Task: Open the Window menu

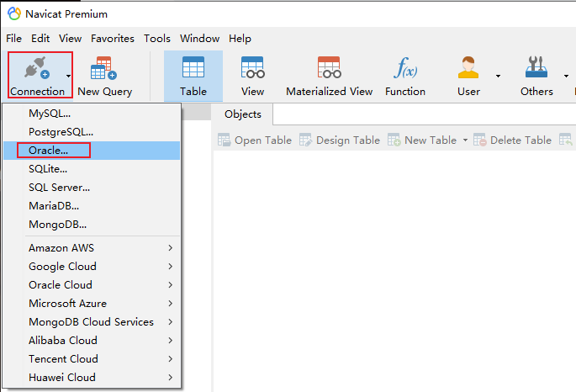Action: [x=199, y=38]
